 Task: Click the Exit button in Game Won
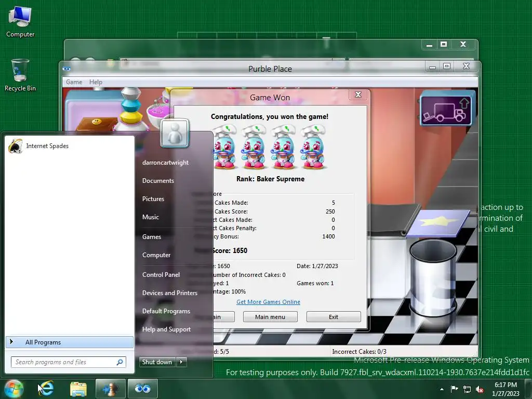pos(334,317)
